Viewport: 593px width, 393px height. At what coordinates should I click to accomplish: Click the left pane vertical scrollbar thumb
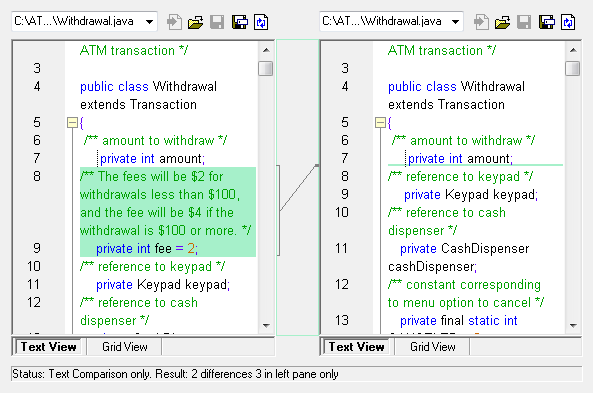coord(266,68)
